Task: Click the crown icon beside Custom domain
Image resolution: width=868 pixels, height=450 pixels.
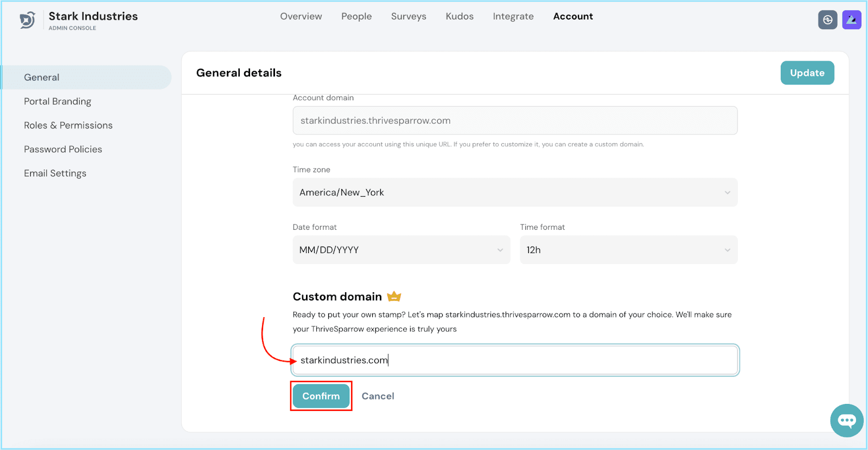Action: [x=394, y=297]
